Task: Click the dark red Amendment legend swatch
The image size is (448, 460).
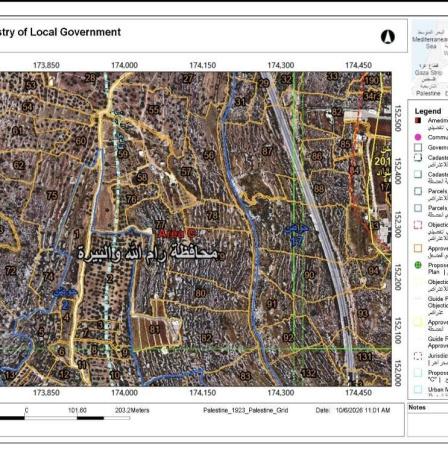Action: pyautogui.click(x=418, y=120)
